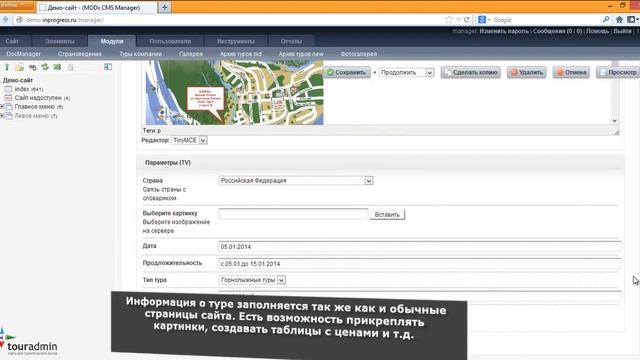Click the Google search box
This screenshot has width=640, height=360.
pyautogui.click(x=547, y=20)
